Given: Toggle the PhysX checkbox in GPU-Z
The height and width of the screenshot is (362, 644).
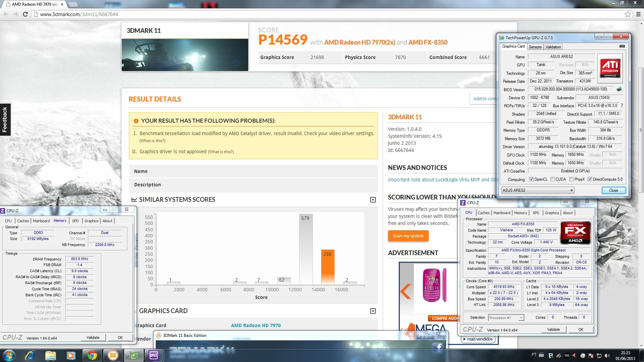Looking at the screenshot, I should point(571,179).
